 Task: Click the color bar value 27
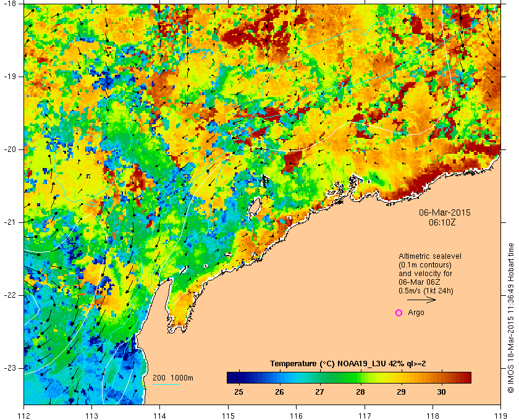click(x=319, y=392)
